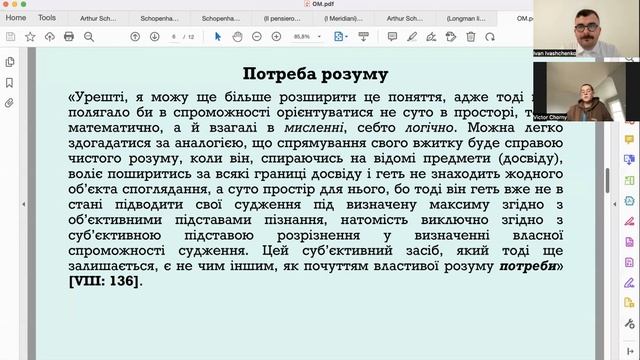The width and height of the screenshot is (640, 360).
Task: Click the current page number field
Action: (x=173, y=37)
